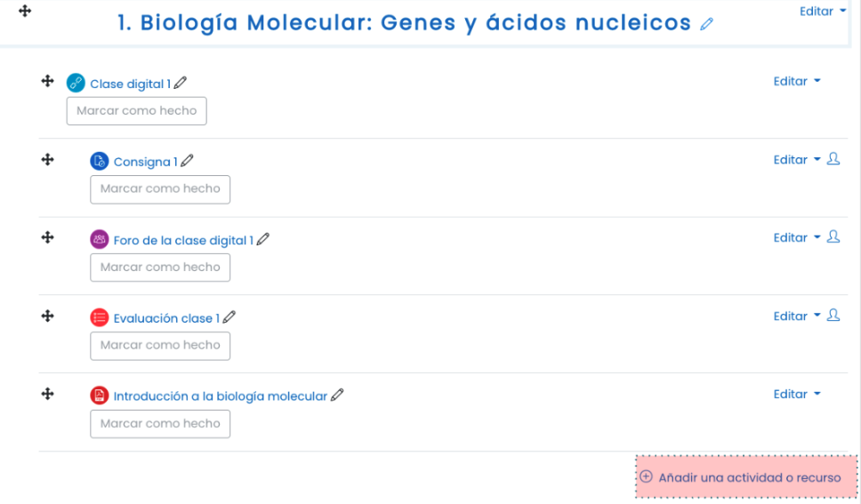Click the group user icon on Consigna 1 row
The width and height of the screenshot is (861, 504).
[x=833, y=159]
